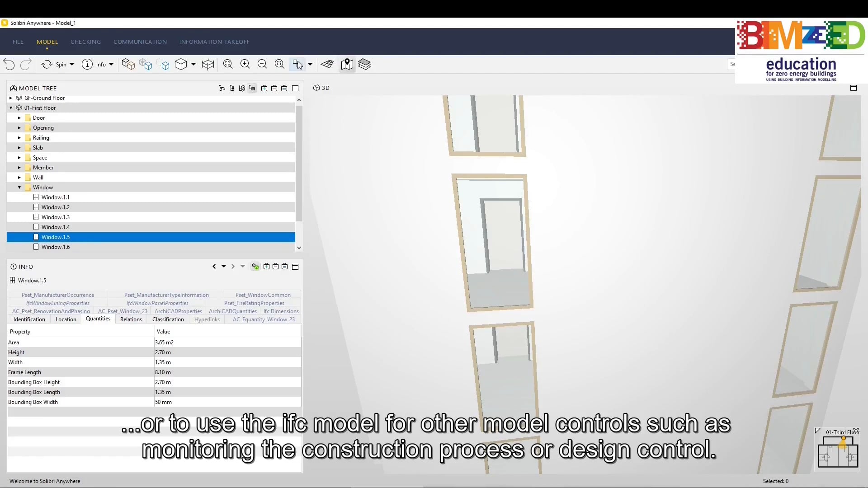Maximize the Model Tree panel
Screen dimensions: 868x488
coord(295,88)
